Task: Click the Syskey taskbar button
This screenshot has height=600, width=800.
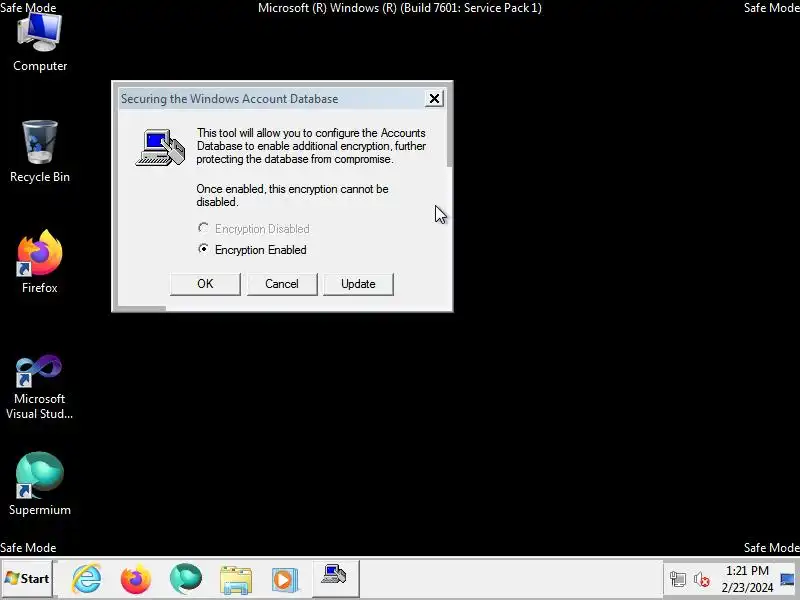Action: click(x=335, y=578)
